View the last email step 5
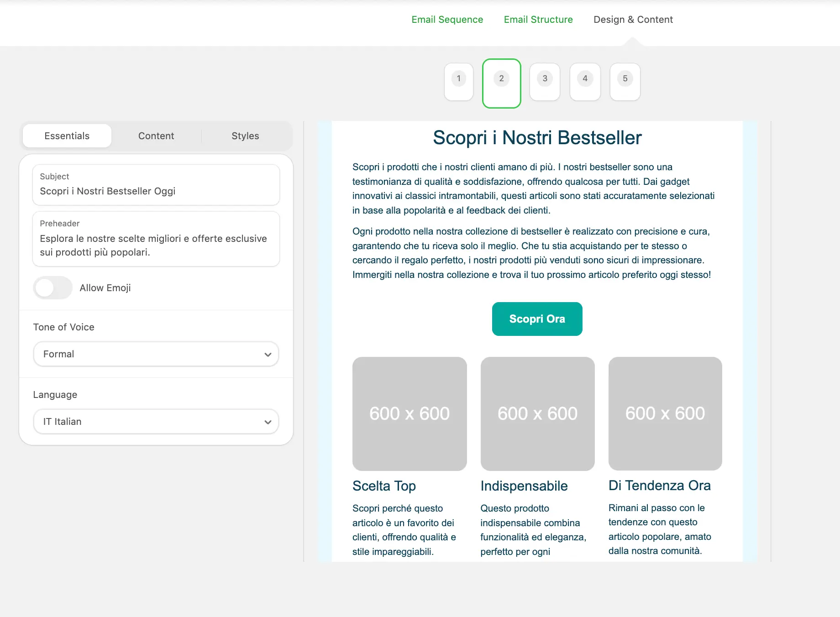840x617 pixels. pyautogui.click(x=625, y=82)
